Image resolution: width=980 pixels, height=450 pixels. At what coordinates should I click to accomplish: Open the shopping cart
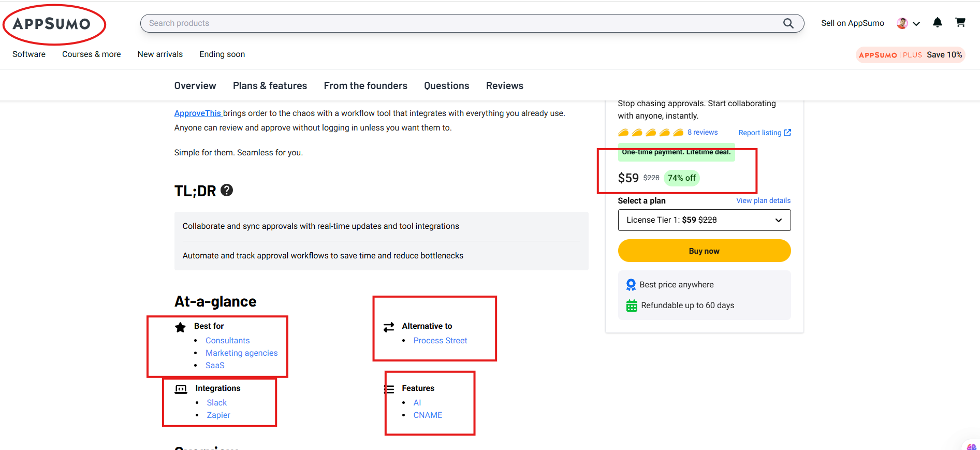pyautogui.click(x=960, y=22)
